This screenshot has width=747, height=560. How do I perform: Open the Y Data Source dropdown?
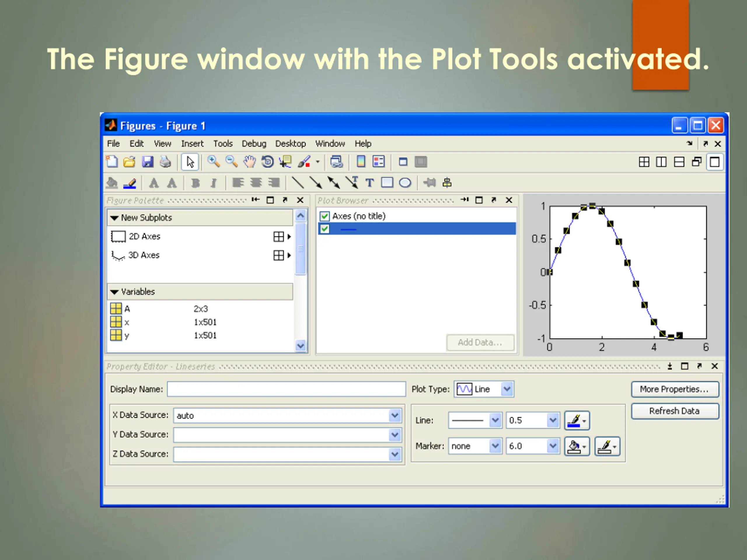tap(395, 435)
